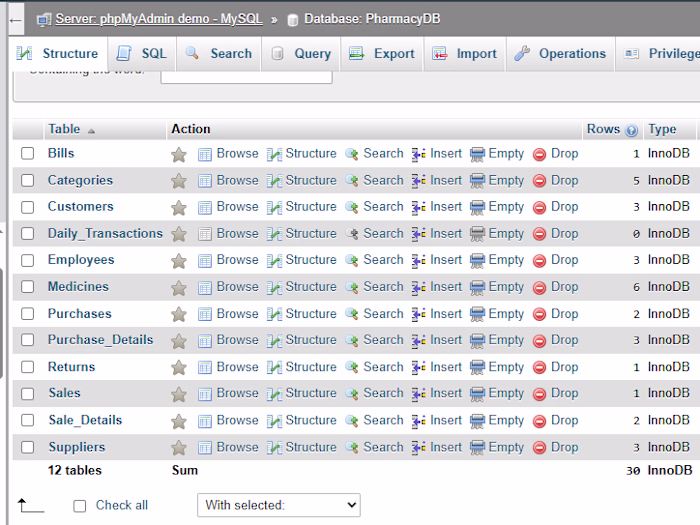Viewport: 700px width, 525px height.
Task: Click the navigation panel back arrow
Action: (16, 20)
